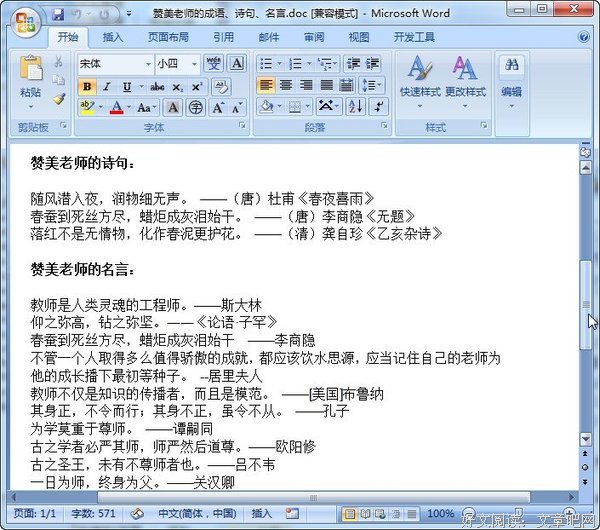Image resolution: width=600 pixels, height=530 pixels.
Task: Click the word count 字数: 571
Action: coord(93,513)
